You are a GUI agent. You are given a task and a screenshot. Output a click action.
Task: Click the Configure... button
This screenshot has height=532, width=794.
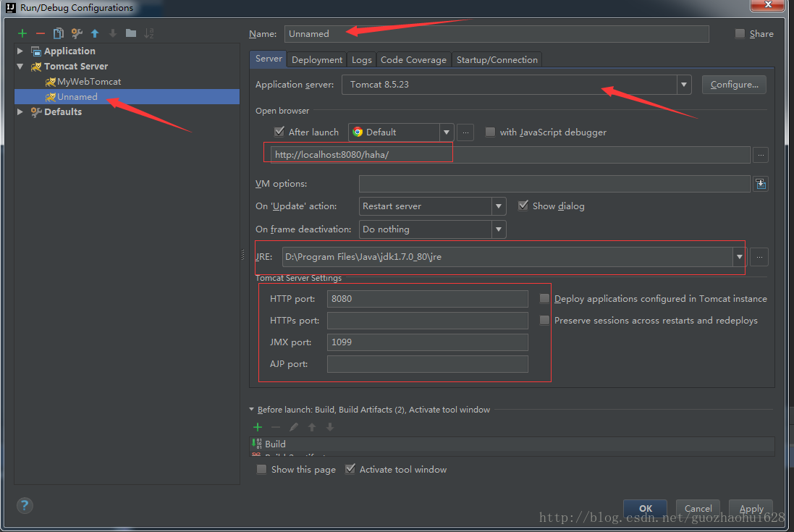coord(734,85)
